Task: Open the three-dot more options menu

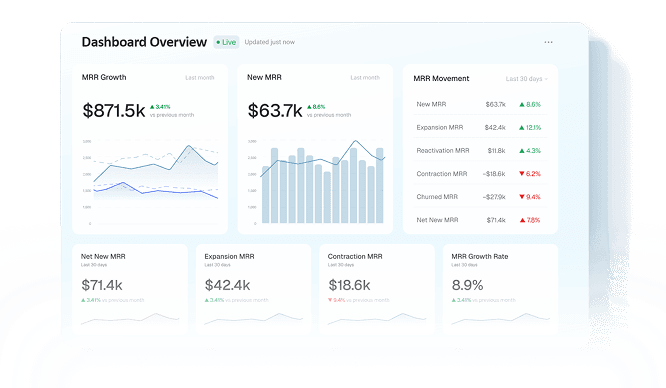Action: 548,42
